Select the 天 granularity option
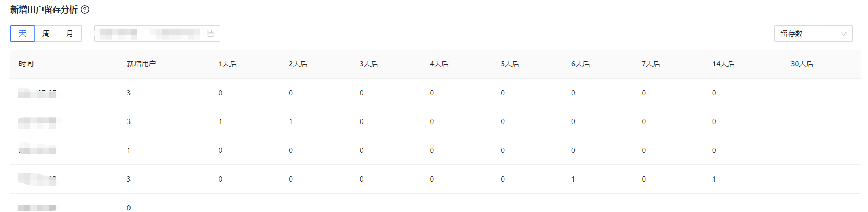 click(x=23, y=34)
